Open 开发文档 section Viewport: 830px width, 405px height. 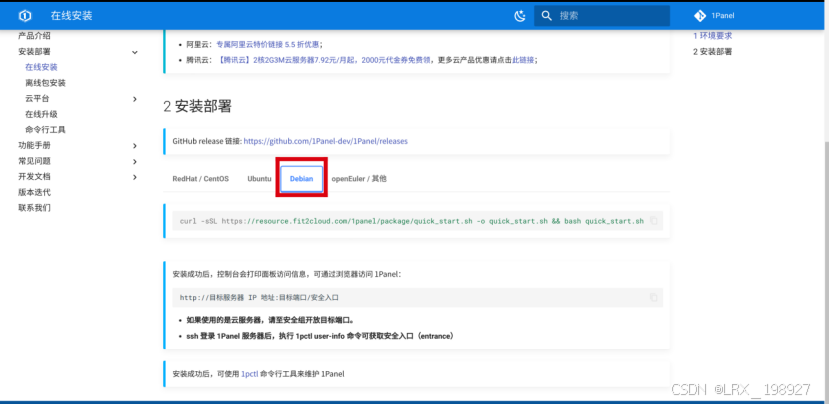(x=34, y=176)
